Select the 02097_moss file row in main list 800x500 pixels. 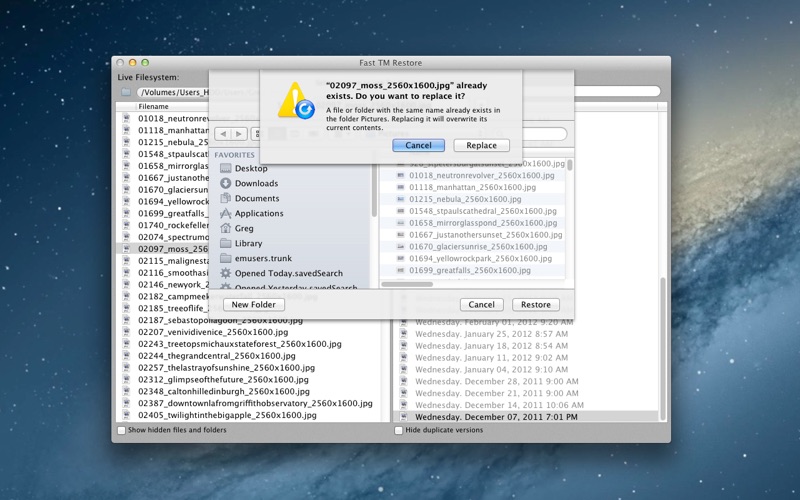(x=163, y=249)
